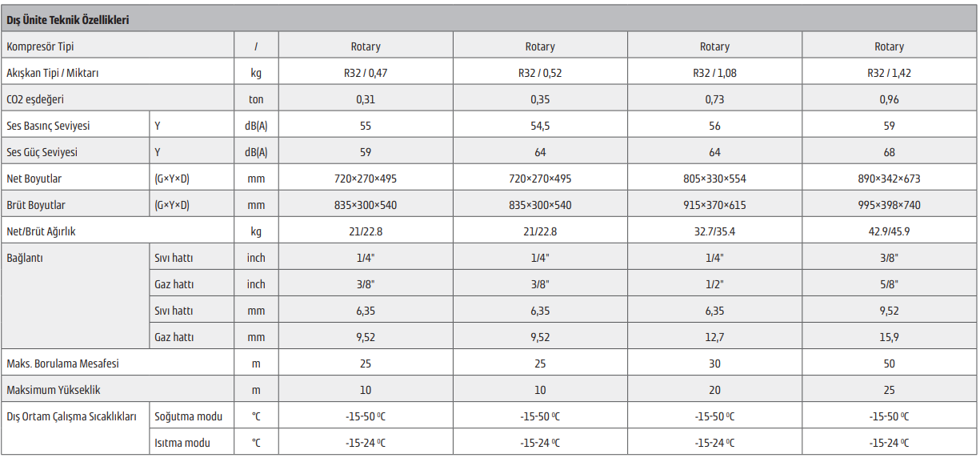The width and height of the screenshot is (980, 458).
Task: Click the 915×370×615 gross dimensions cell
Action: tap(714, 205)
